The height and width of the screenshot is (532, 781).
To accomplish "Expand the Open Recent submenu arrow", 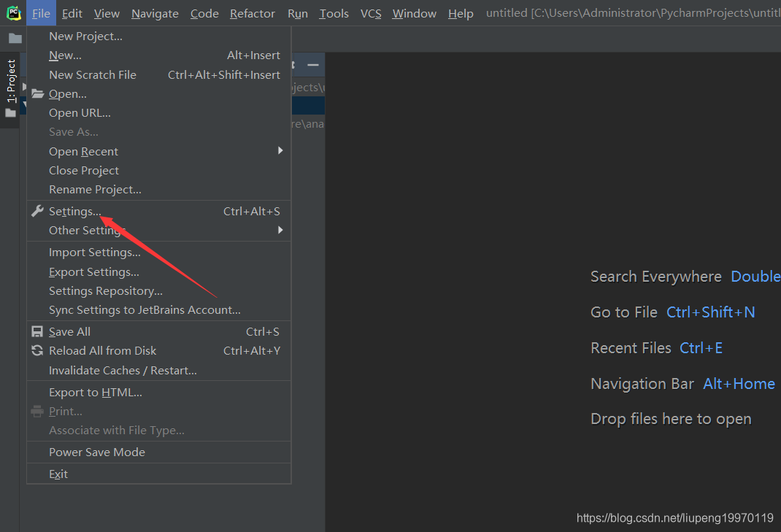I will (x=280, y=150).
